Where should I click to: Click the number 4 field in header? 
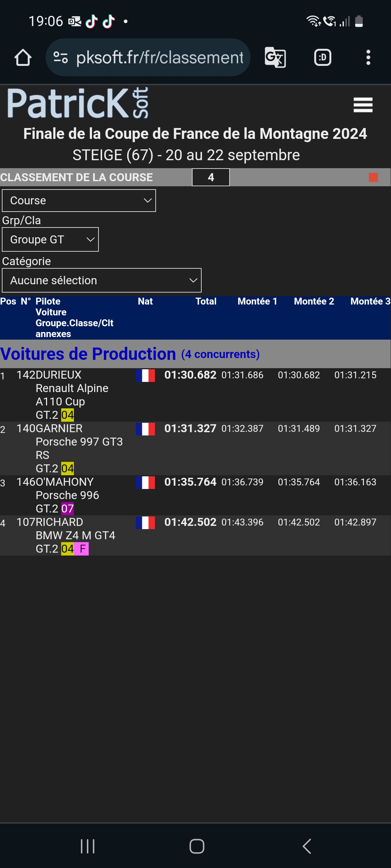coord(211,178)
